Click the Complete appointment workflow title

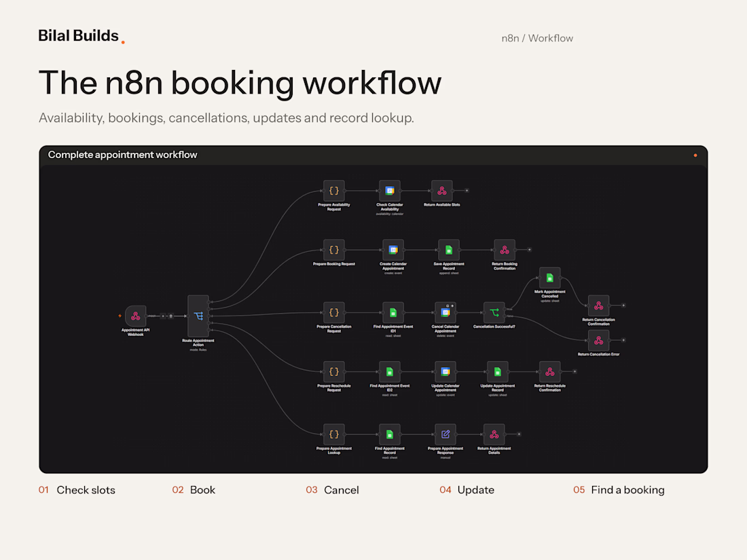(122, 155)
